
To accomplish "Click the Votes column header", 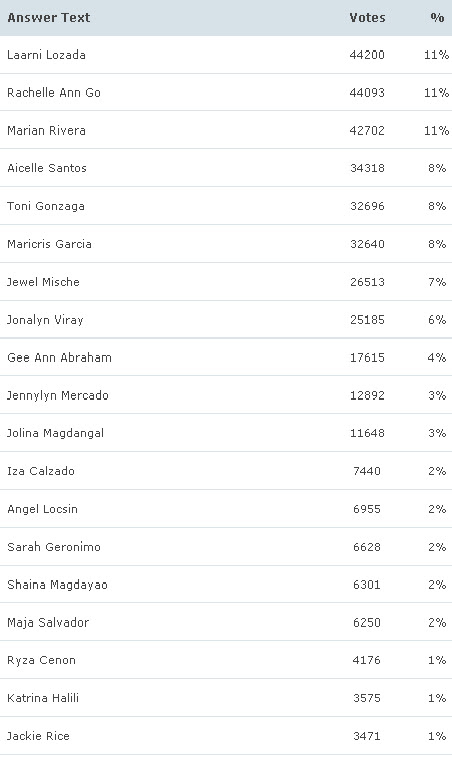I will 367,18.
